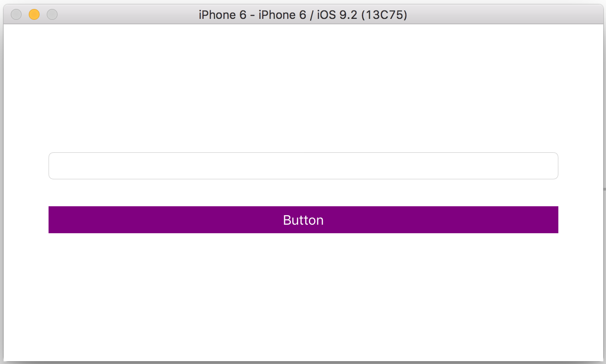The image size is (606, 364).
Task: Click the "(13C75)" build number in the title
Action: coord(384,15)
